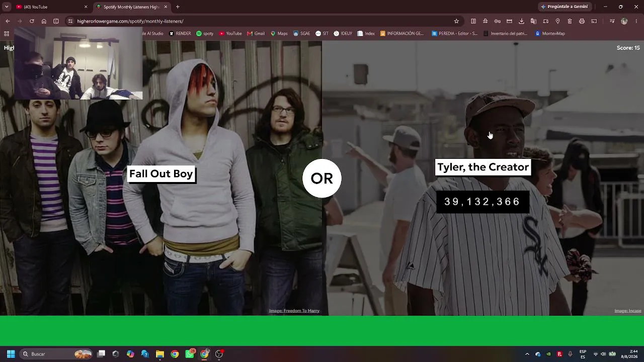The width and height of the screenshot is (644, 362).
Task: Open the spoty bookmark
Action: point(205,34)
